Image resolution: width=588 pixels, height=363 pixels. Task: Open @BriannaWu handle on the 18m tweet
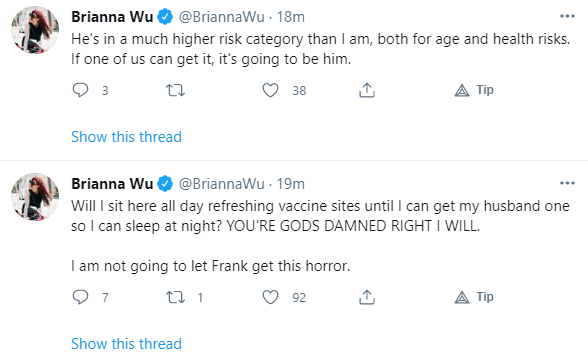(221, 17)
